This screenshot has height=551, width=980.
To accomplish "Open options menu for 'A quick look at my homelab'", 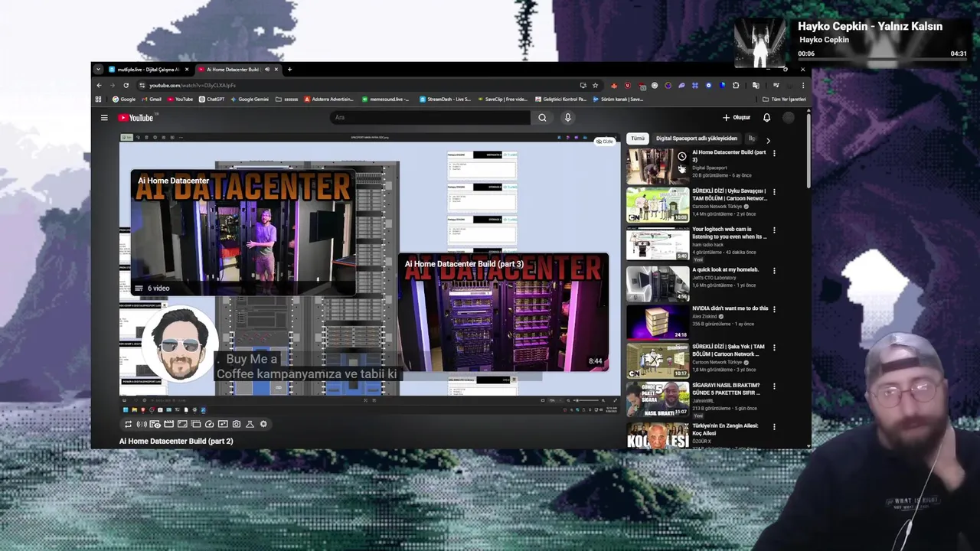I will [774, 271].
